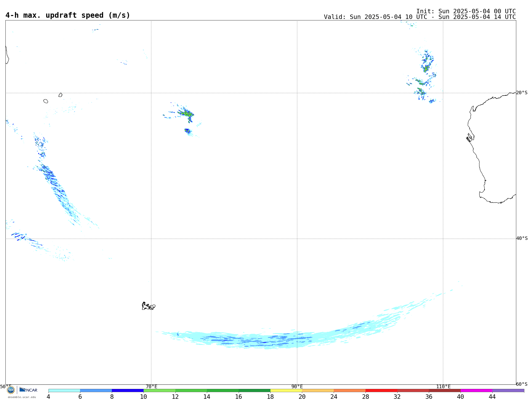Click the 20°S latitude label
This screenshot has width=532, height=400.
[x=522, y=93]
